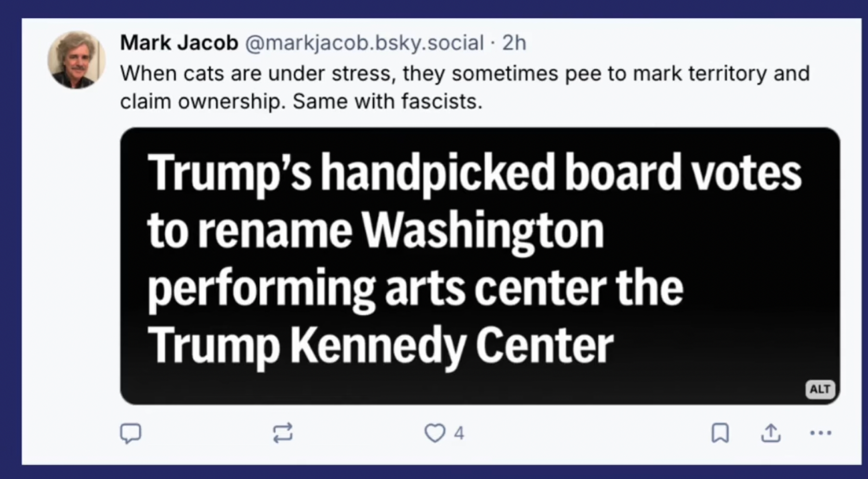Open the Mark Jacob display name link
Viewport: 868px width, 479px height.
pyautogui.click(x=179, y=43)
